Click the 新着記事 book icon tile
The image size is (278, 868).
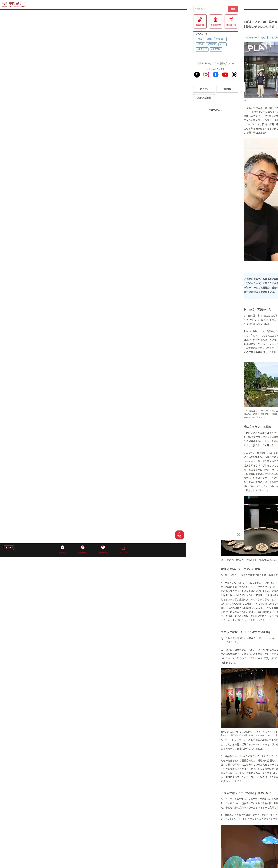(x=200, y=21)
